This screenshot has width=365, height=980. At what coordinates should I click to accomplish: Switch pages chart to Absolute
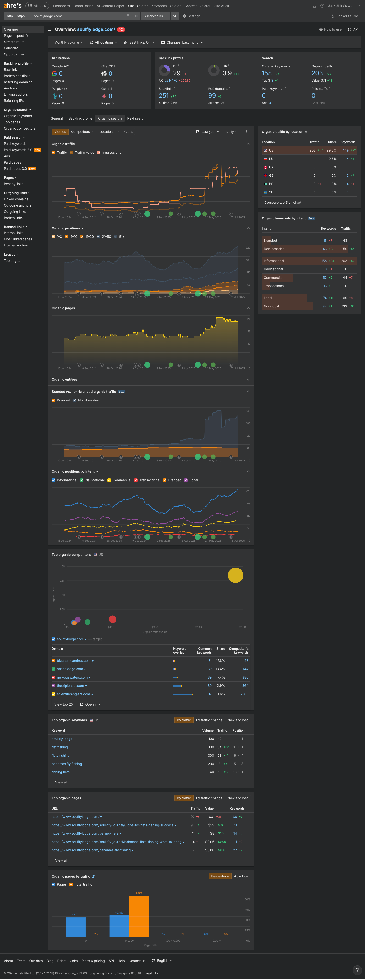click(x=241, y=876)
